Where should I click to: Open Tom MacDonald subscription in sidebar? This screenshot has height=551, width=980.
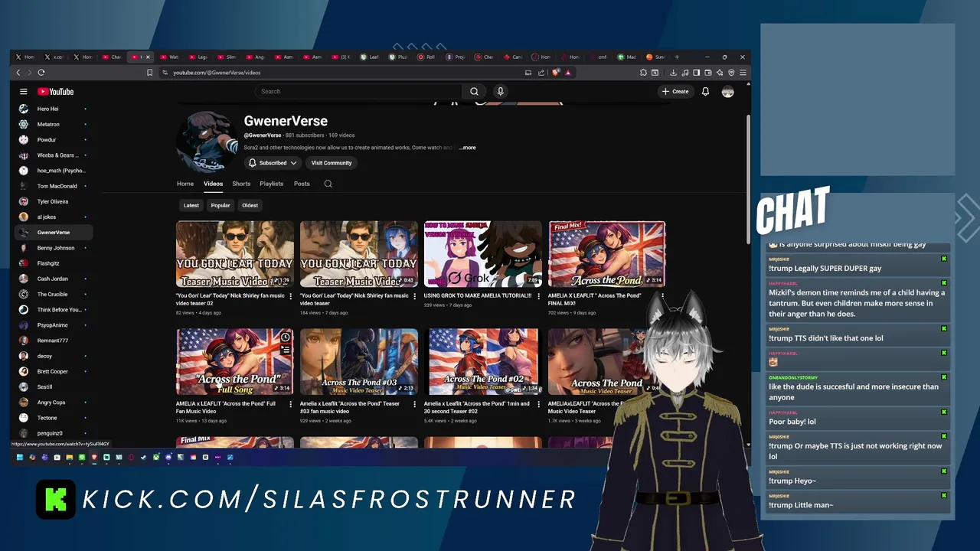coord(54,186)
